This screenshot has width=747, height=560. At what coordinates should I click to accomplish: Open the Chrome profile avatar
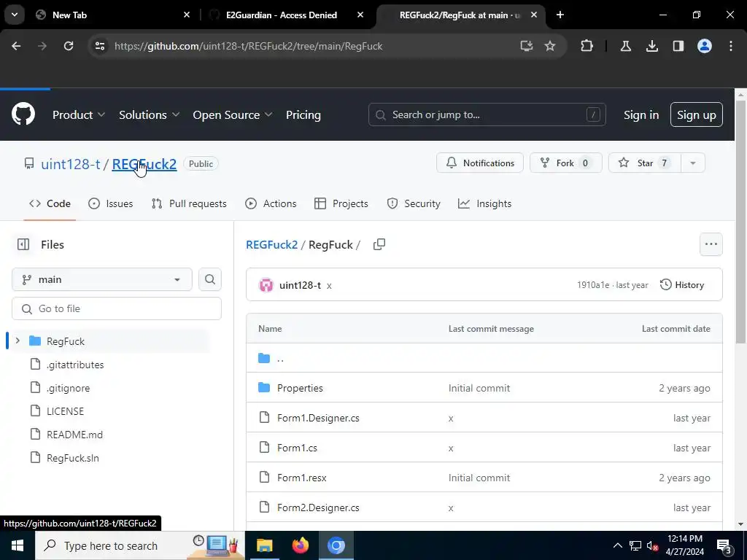pyautogui.click(x=705, y=46)
